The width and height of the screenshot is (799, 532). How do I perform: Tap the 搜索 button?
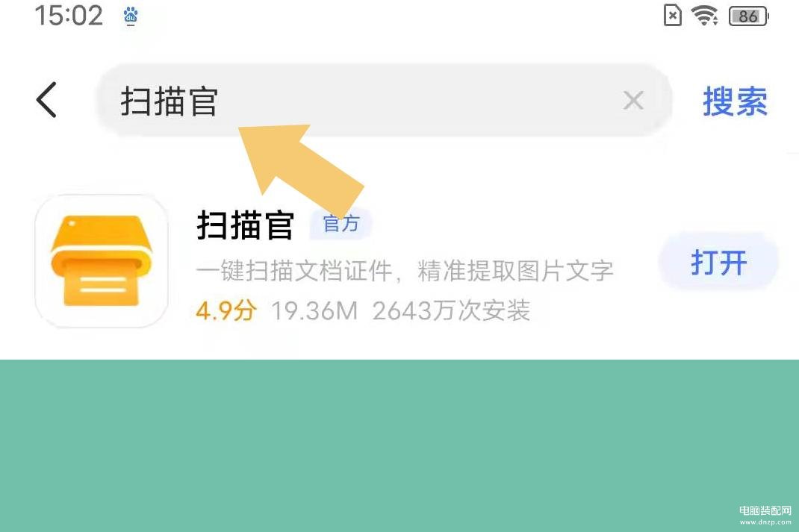click(735, 101)
